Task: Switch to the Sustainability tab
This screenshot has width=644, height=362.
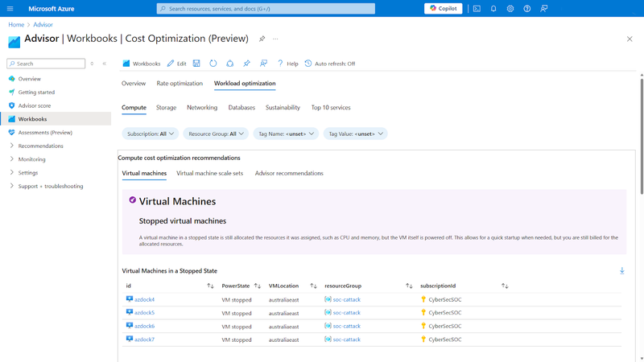Action: click(x=283, y=108)
